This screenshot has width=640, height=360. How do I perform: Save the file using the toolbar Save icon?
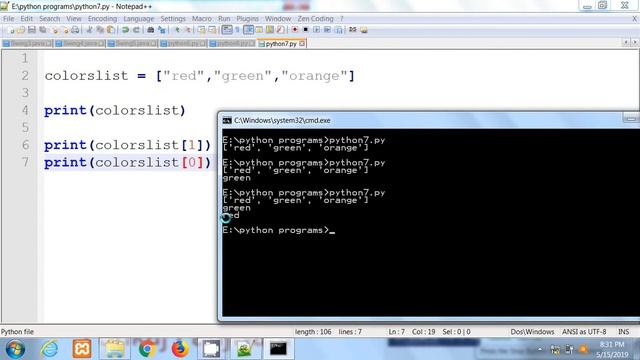point(31,30)
